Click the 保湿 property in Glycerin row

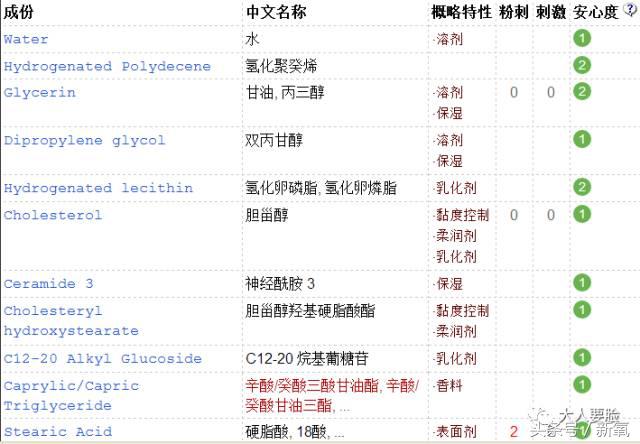(449, 113)
